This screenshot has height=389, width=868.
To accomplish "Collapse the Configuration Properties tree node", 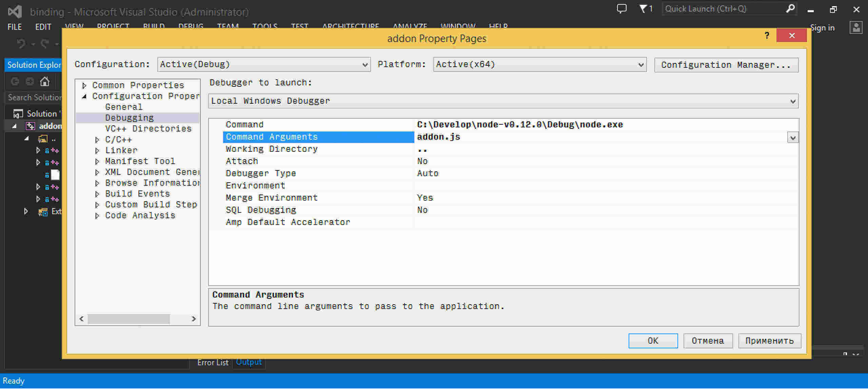I will 84,96.
